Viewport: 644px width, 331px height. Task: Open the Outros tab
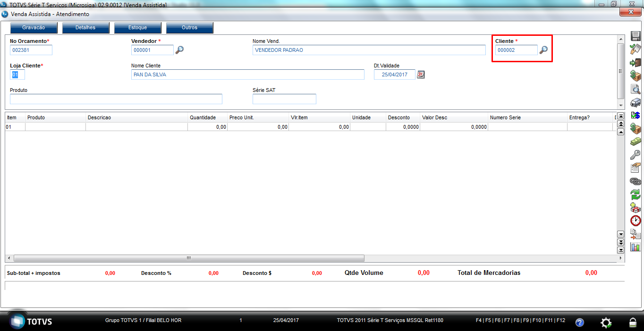189,28
